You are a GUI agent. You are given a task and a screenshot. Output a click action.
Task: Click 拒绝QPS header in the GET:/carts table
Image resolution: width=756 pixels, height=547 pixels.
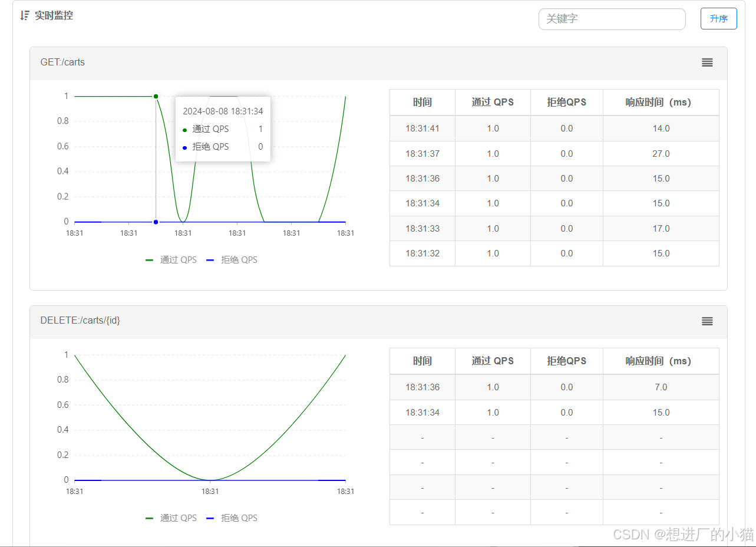click(567, 103)
